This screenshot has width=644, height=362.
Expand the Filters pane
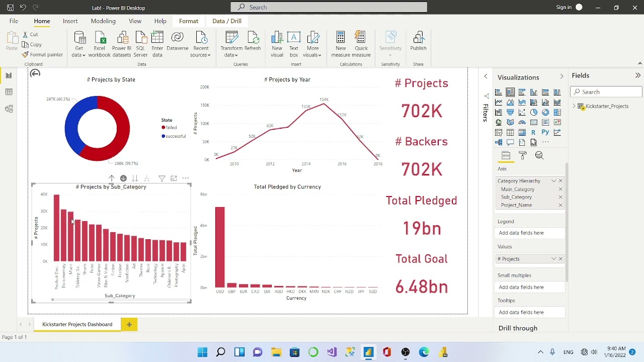[x=486, y=76]
